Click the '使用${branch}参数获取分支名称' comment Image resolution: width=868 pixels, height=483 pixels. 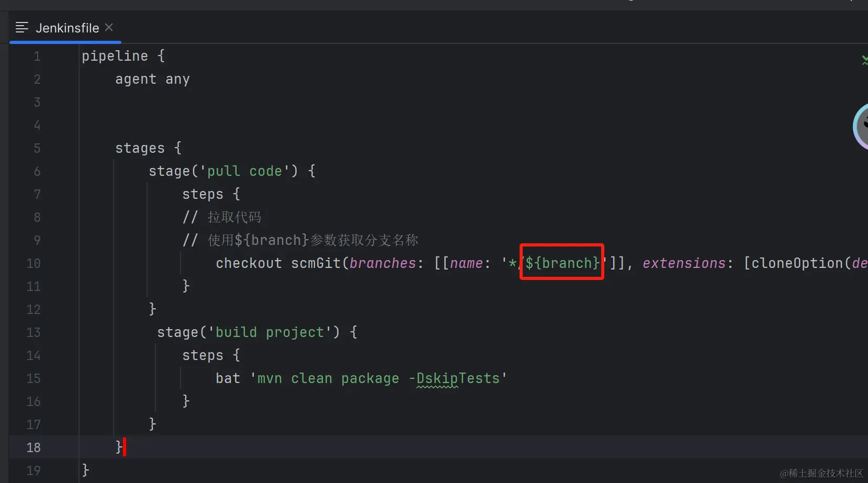pyautogui.click(x=313, y=240)
